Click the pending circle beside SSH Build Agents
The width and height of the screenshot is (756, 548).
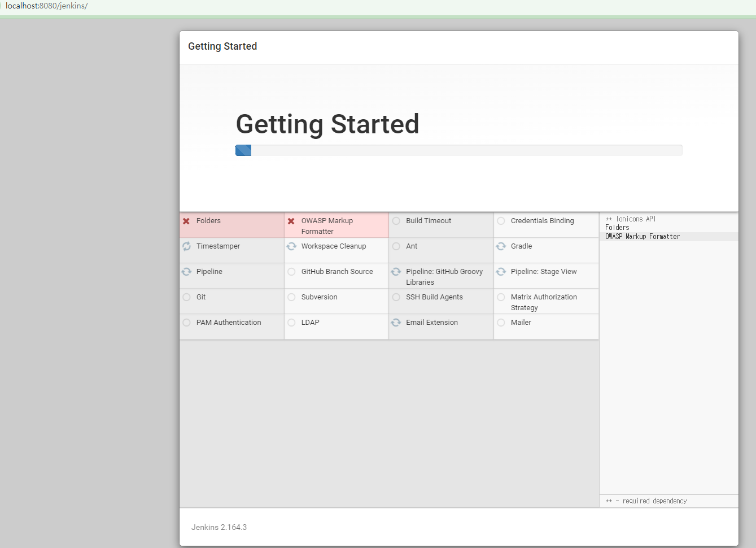pos(396,297)
